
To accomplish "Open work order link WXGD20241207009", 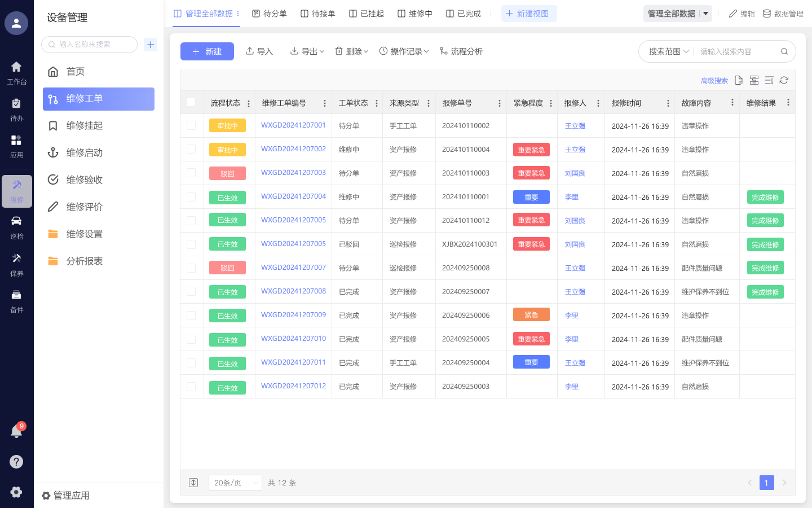I will [x=293, y=315].
